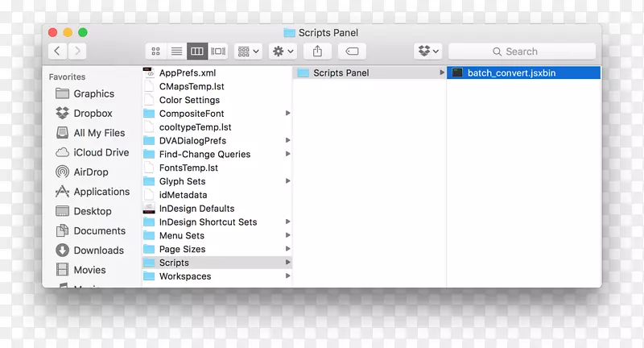644x348 pixels.
Task: Open iCloud Drive in the sidebar
Action: pyautogui.click(x=101, y=152)
